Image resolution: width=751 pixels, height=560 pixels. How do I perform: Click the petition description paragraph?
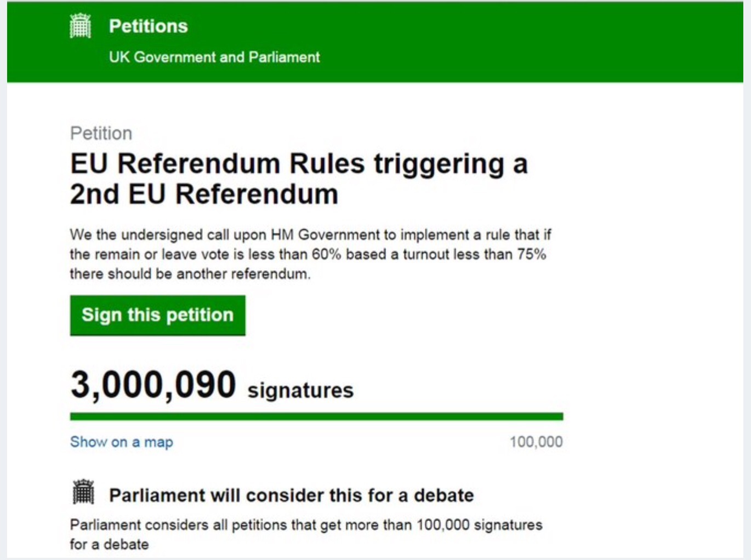(310, 254)
